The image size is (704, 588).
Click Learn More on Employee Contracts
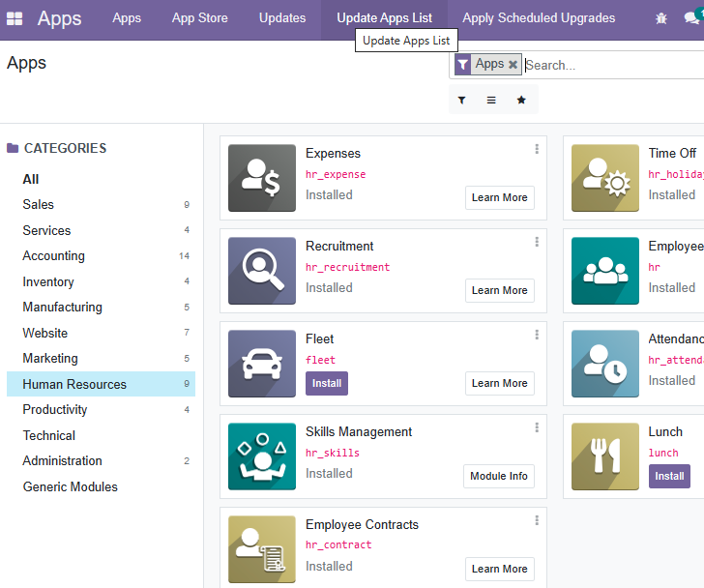pyautogui.click(x=500, y=570)
